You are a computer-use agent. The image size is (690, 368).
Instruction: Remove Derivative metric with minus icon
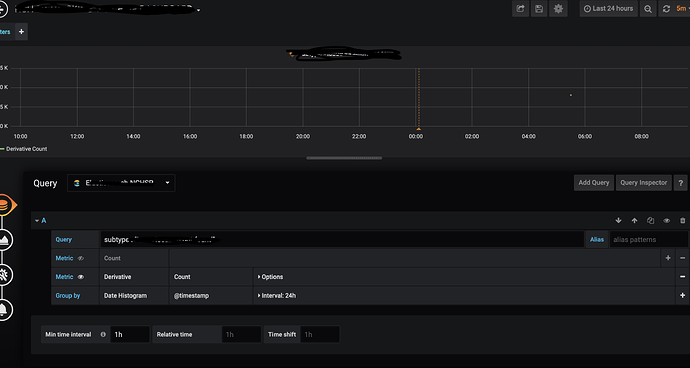[683, 277]
